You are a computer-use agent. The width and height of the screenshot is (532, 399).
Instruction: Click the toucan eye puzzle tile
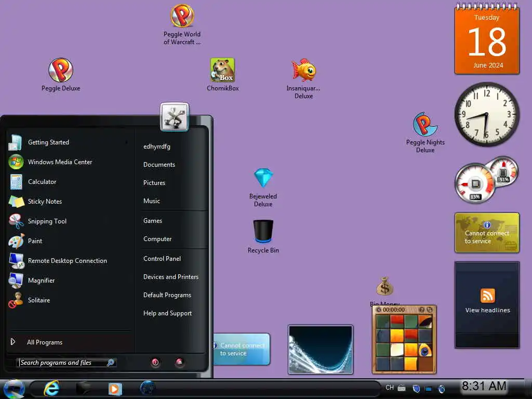[x=425, y=350]
